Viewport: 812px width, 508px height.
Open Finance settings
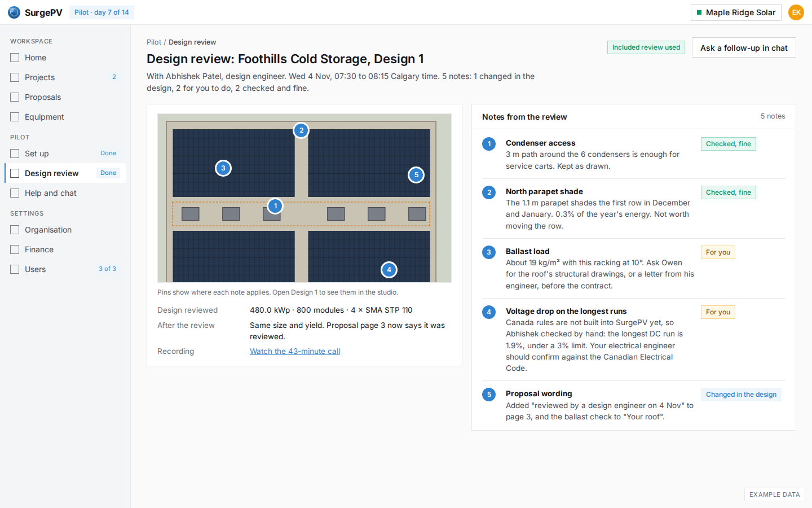pyautogui.click(x=65, y=249)
